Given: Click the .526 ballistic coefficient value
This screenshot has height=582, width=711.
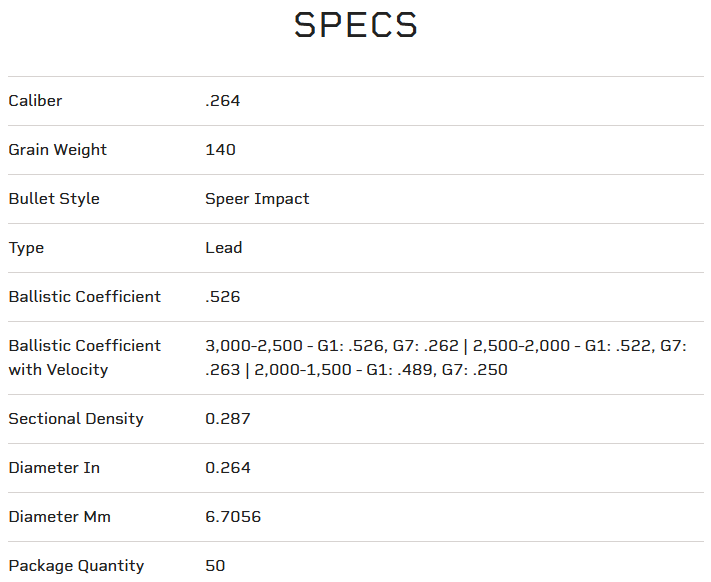Looking at the screenshot, I should (x=222, y=297).
